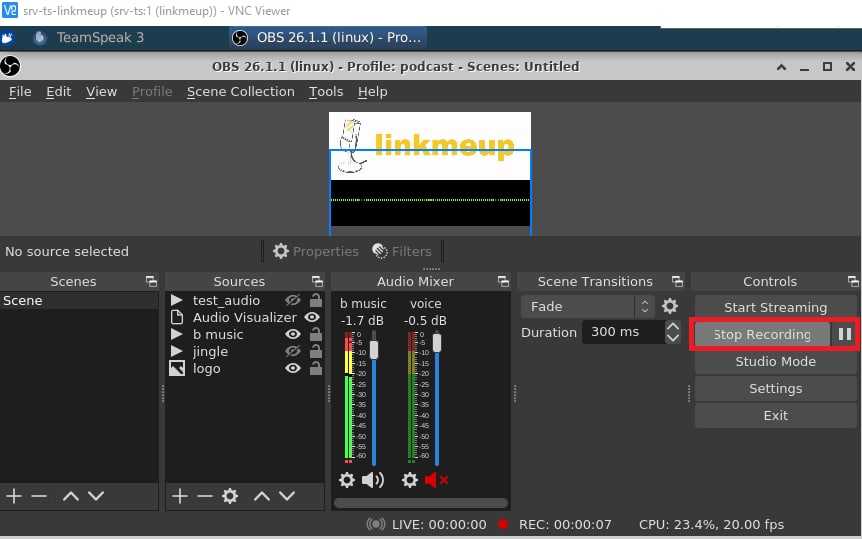
Task: Select Scene in Scenes list
Action: pyautogui.click(x=79, y=300)
